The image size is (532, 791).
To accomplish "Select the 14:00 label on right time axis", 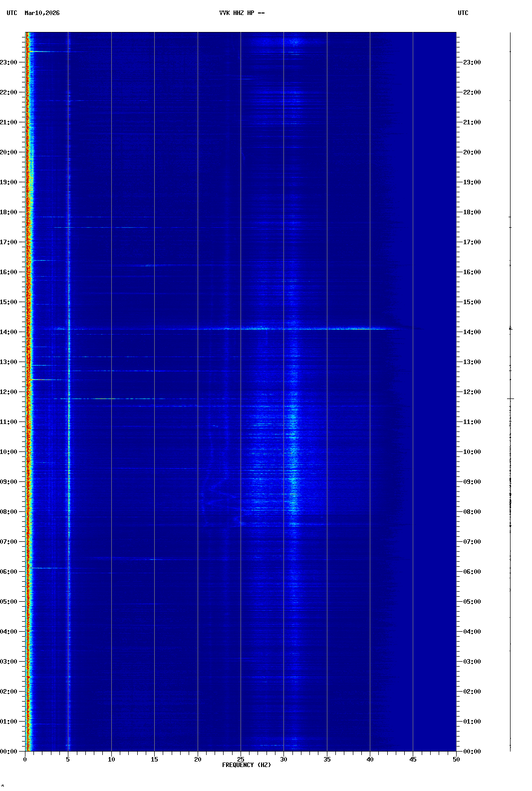I will coord(472,332).
